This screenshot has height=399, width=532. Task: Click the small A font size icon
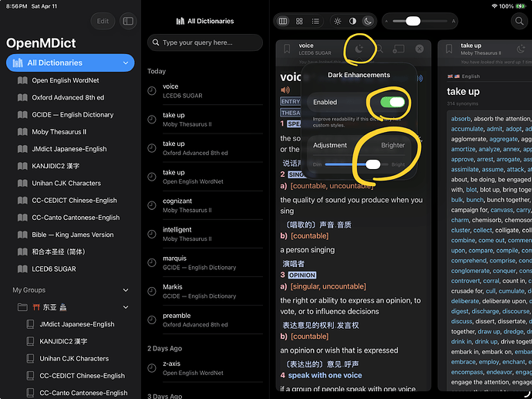tap(386, 22)
